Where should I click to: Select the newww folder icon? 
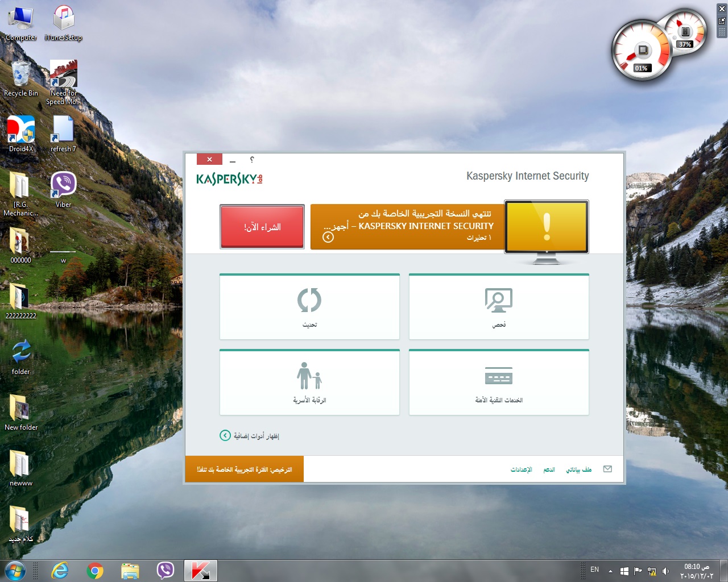21,468
